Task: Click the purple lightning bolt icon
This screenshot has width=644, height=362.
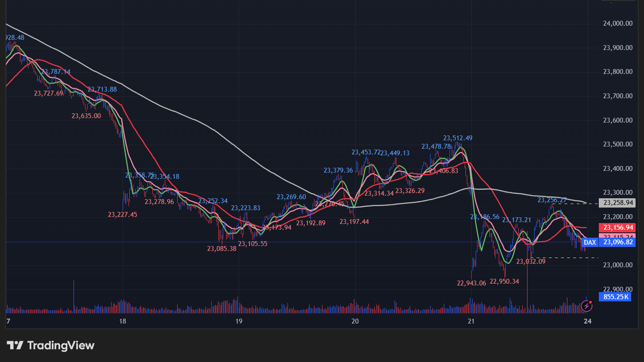Action: point(587,305)
